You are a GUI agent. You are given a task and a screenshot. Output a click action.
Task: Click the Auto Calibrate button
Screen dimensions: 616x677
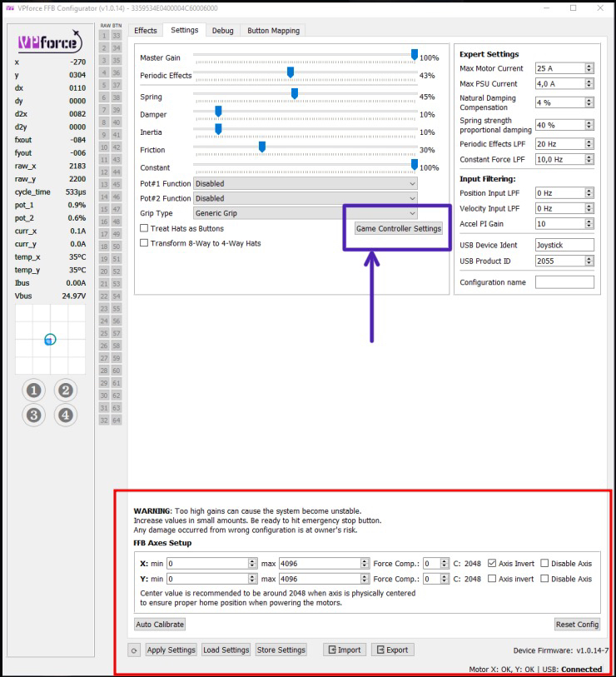pyautogui.click(x=160, y=625)
